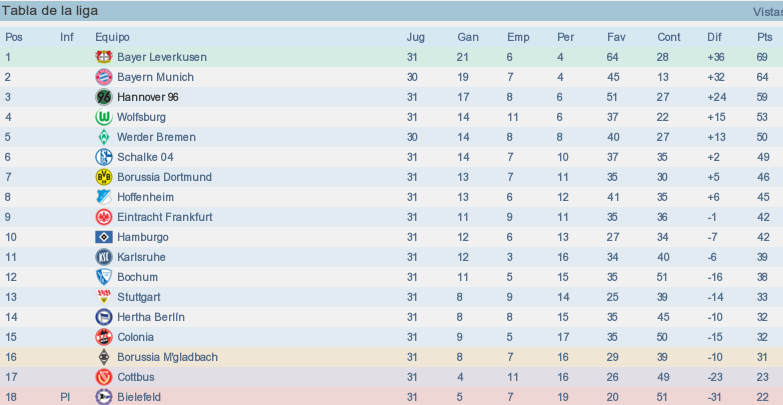
Task: Click the Hertha Berlín club crest
Action: click(104, 317)
